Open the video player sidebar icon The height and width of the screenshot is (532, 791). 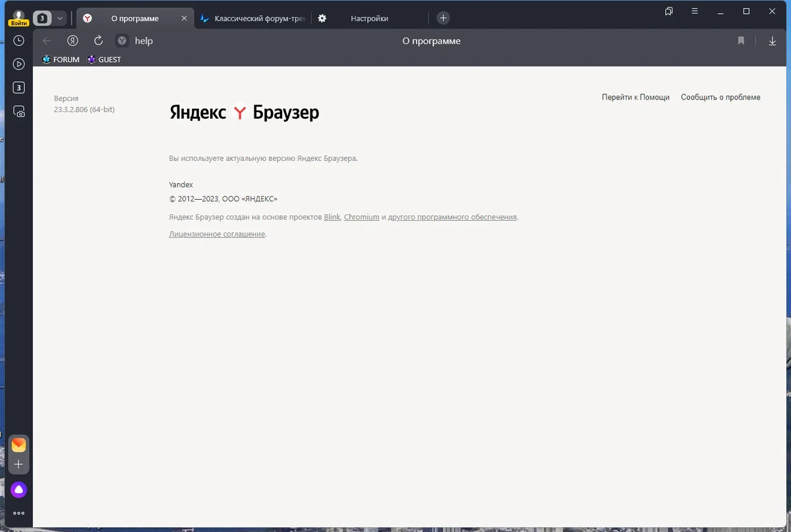(x=19, y=64)
